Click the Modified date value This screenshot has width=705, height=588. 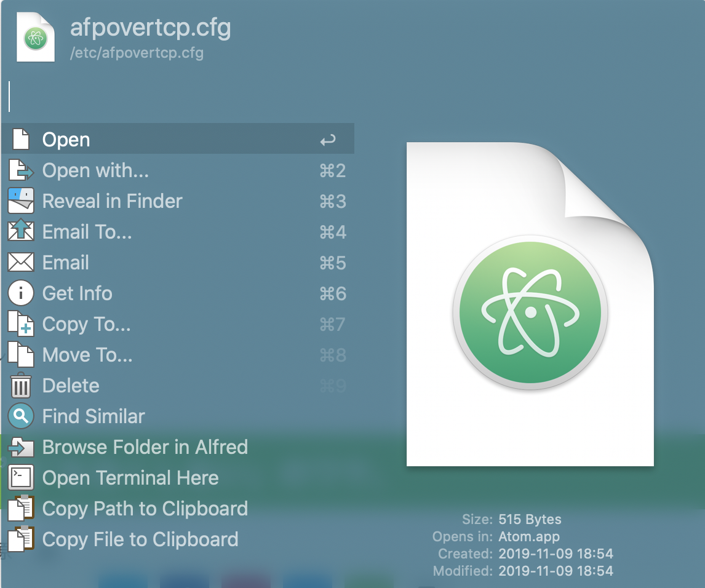point(556,570)
